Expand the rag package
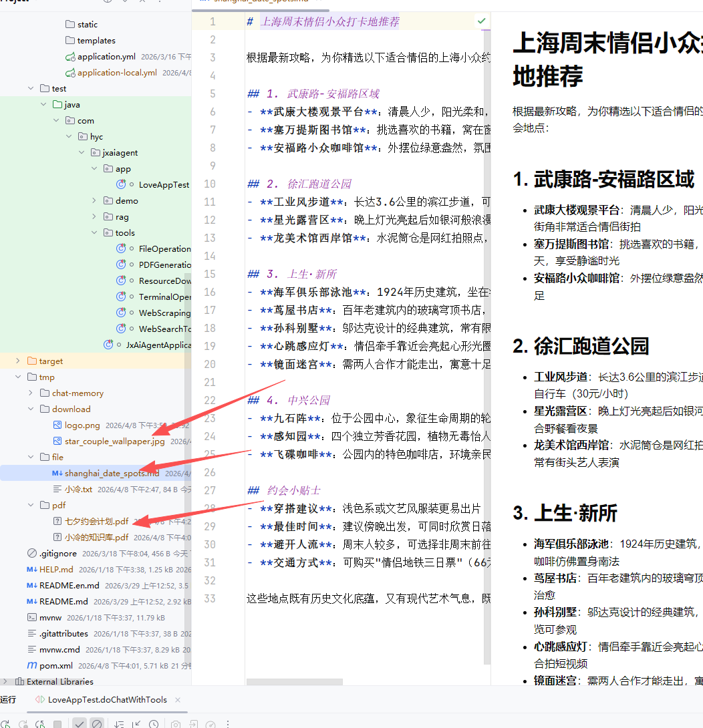This screenshot has width=703, height=728. click(94, 217)
